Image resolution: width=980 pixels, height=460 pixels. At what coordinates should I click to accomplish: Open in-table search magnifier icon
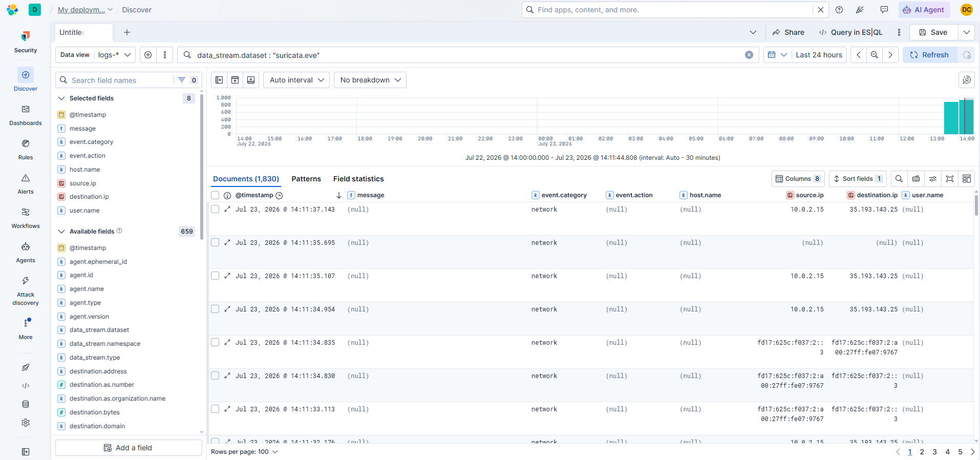tap(899, 179)
